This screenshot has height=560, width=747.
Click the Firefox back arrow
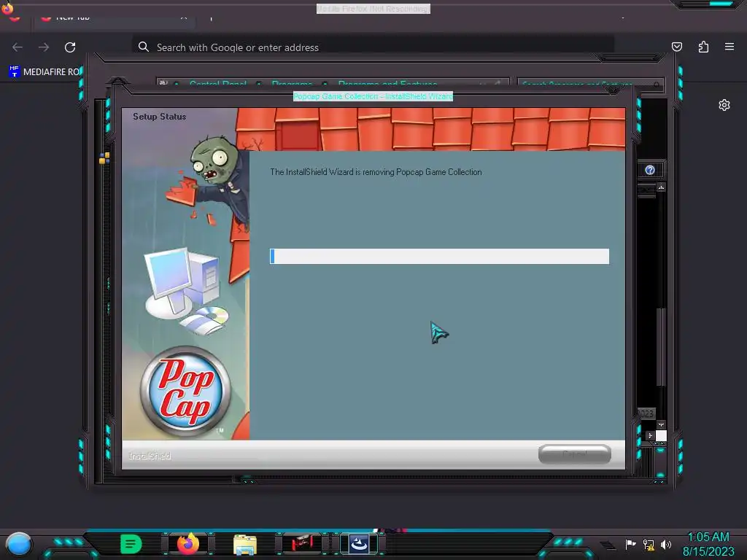(18, 47)
